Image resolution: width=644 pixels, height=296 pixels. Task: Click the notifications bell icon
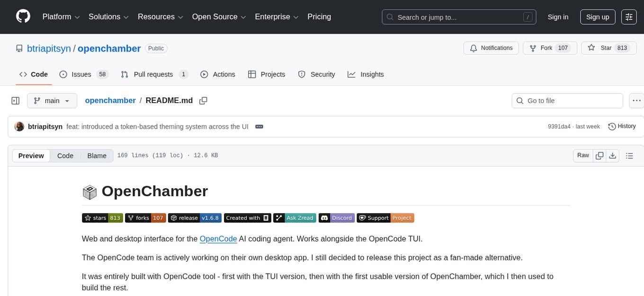pyautogui.click(x=474, y=48)
